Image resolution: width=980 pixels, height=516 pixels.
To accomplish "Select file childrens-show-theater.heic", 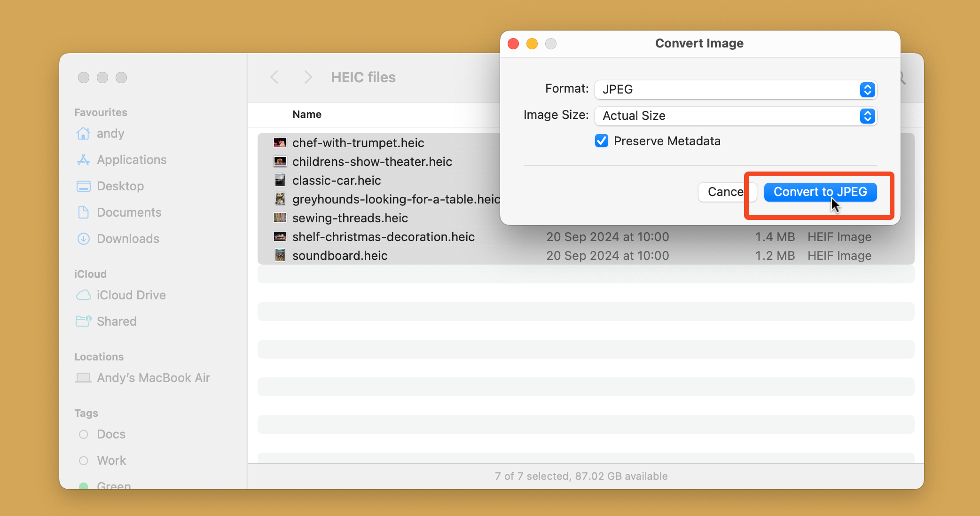I will pos(372,162).
